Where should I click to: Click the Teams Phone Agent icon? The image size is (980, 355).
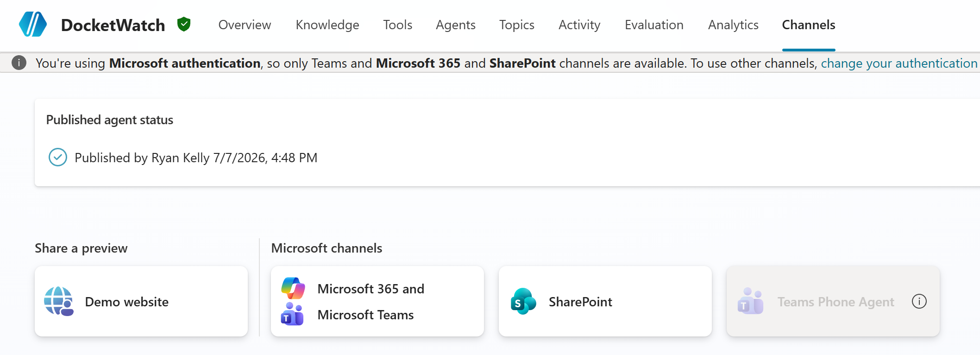750,301
